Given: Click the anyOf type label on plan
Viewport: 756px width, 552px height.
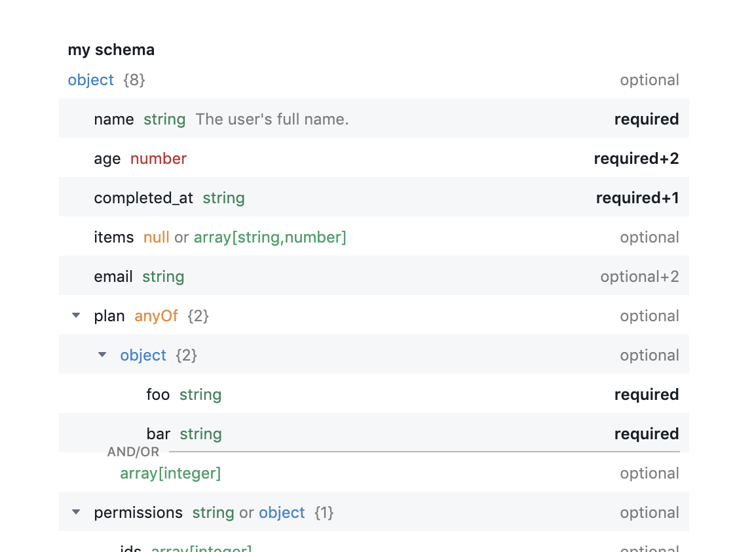Looking at the screenshot, I should point(157,316).
